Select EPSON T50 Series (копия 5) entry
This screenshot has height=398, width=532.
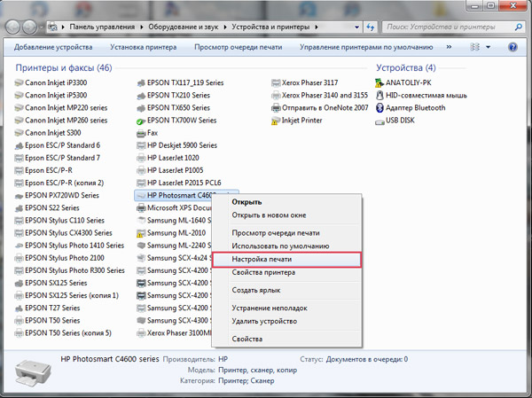pos(63,333)
